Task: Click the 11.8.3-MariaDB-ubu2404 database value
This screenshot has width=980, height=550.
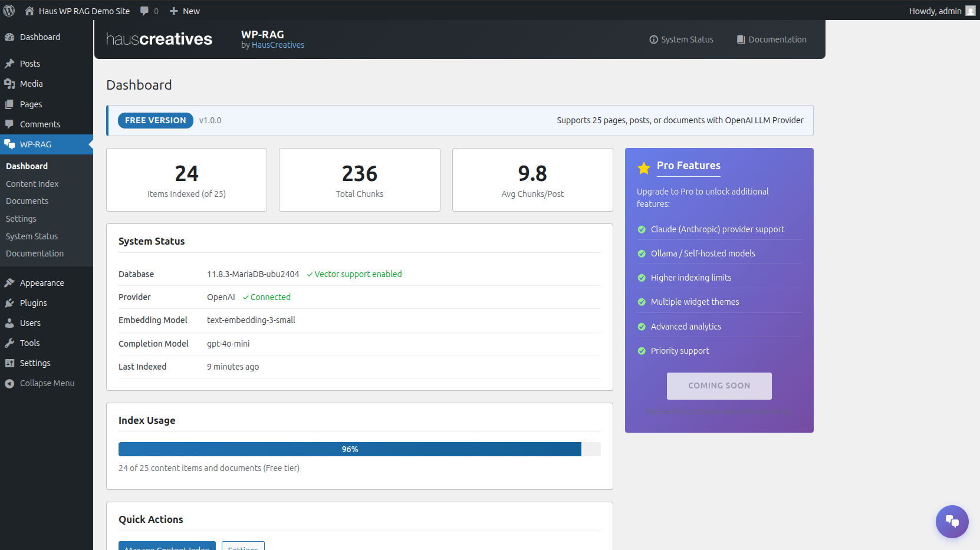Action: tap(253, 274)
